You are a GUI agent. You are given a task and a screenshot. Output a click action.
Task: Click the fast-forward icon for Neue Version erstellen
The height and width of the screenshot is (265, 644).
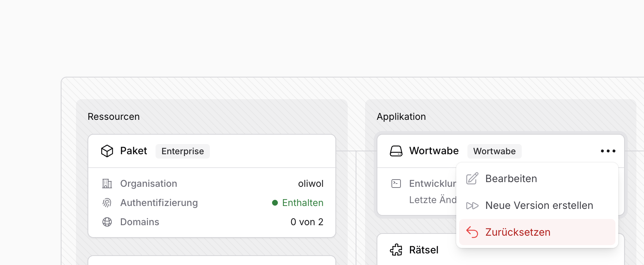472,206
